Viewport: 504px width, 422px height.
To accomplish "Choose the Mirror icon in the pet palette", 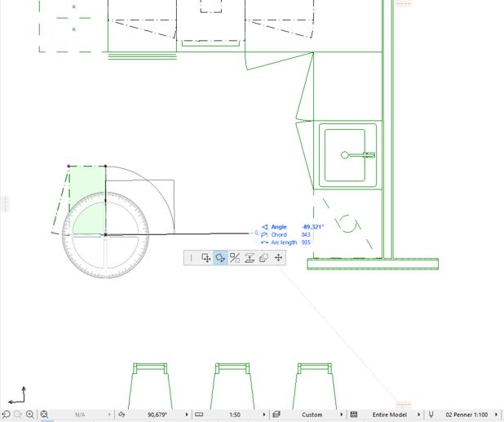I will [235, 258].
